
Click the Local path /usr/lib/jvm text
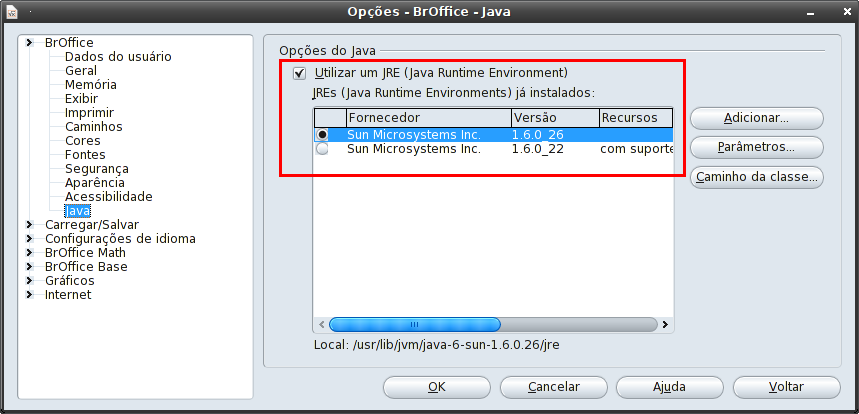(437, 345)
